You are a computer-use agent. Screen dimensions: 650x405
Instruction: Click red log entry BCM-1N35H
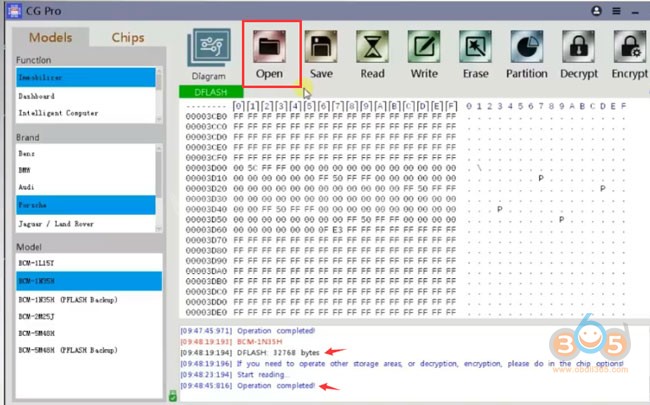click(231, 342)
